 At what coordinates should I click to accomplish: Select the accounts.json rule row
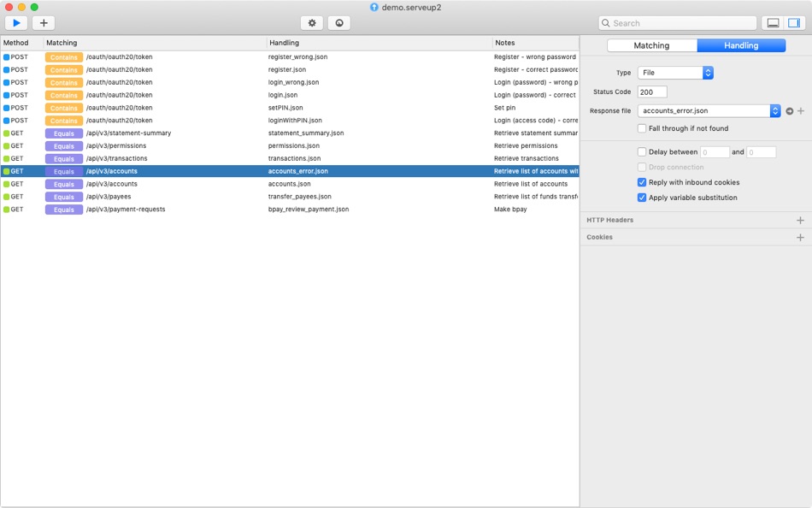point(290,184)
